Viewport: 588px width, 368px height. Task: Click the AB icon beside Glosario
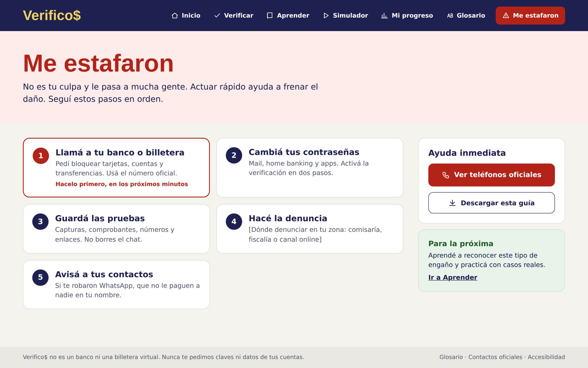click(450, 16)
